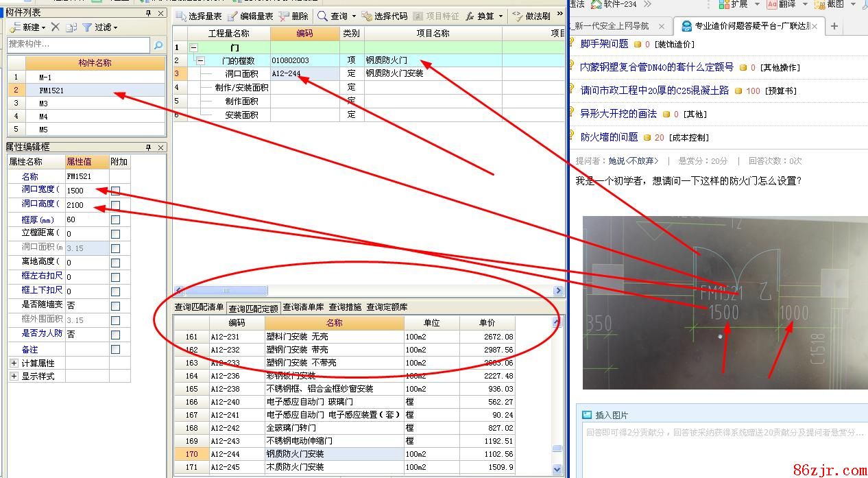Open the 异形大开挖的画法 link

tap(618, 114)
